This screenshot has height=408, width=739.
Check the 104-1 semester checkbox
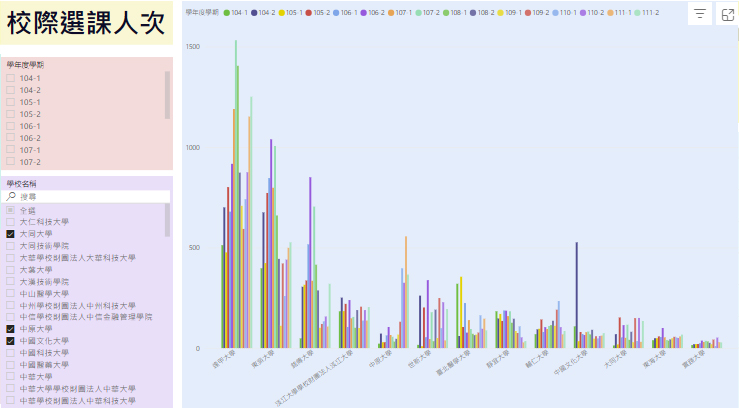[11, 78]
